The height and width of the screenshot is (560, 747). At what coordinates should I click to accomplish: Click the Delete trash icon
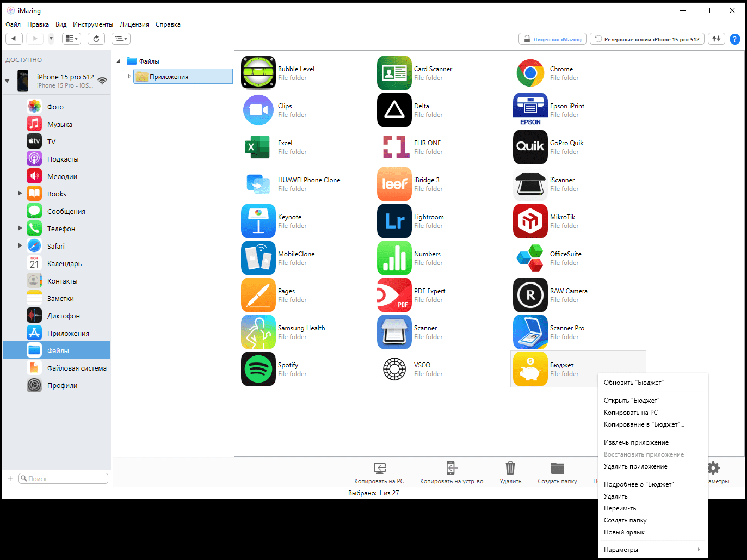510,468
